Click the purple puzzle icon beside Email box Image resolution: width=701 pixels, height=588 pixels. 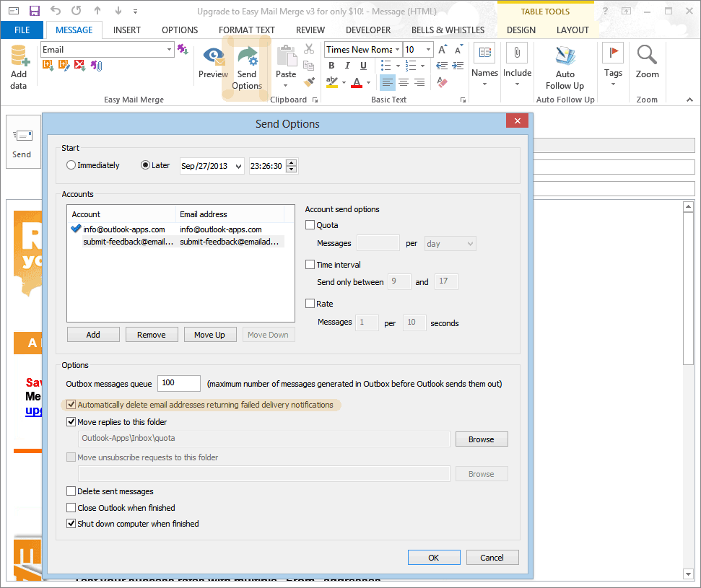tap(183, 49)
